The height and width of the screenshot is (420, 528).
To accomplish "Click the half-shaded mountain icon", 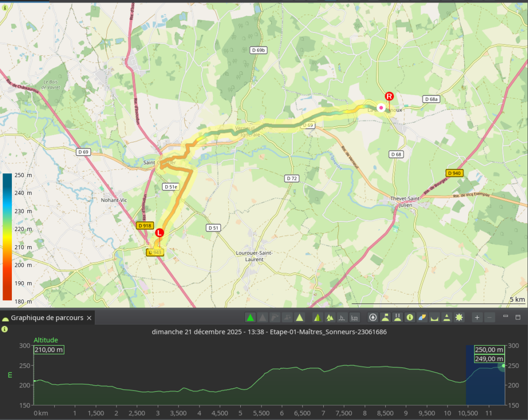I will [x=317, y=317].
